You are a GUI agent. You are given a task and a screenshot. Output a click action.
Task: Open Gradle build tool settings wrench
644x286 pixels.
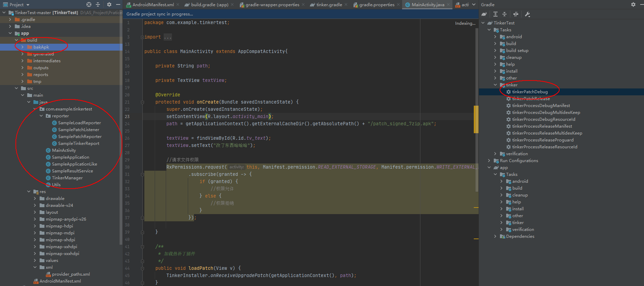tap(527, 14)
